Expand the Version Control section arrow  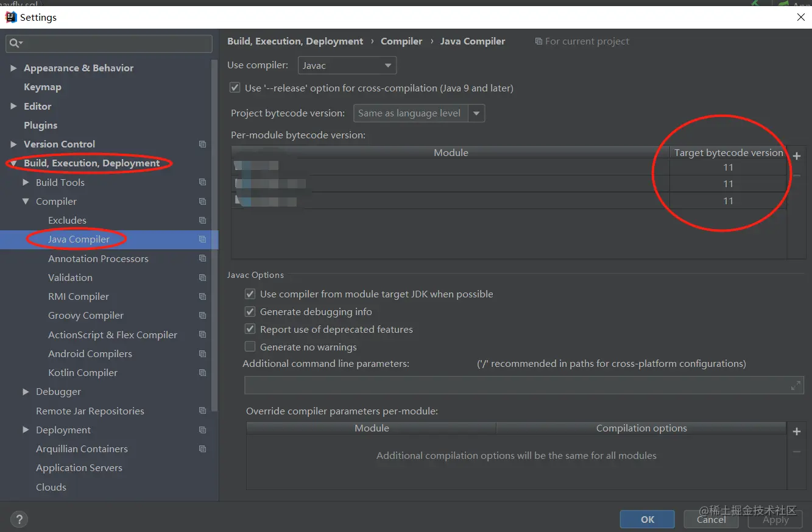coord(13,144)
